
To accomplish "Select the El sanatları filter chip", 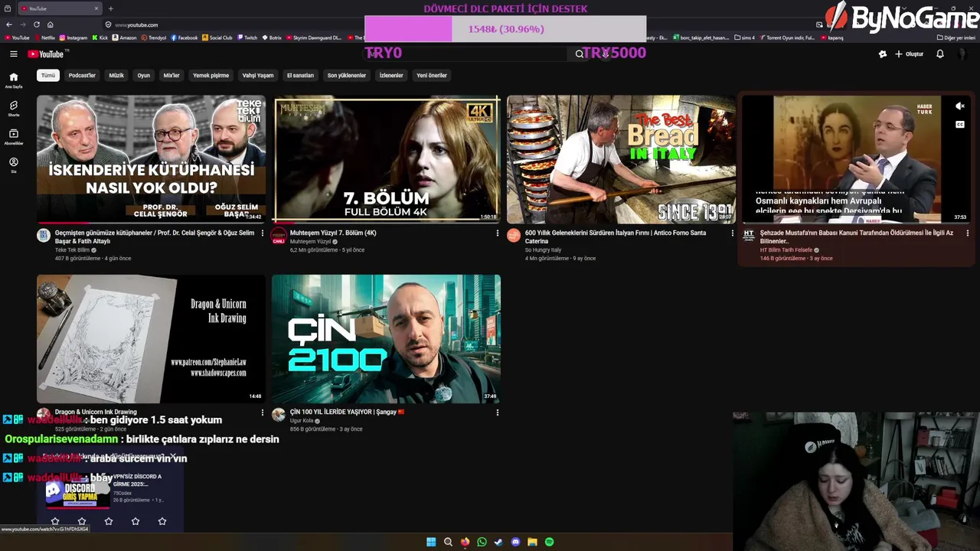I will 300,75.
